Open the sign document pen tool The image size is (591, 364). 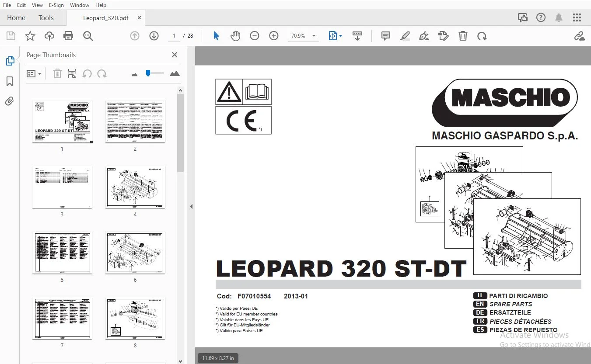point(424,36)
